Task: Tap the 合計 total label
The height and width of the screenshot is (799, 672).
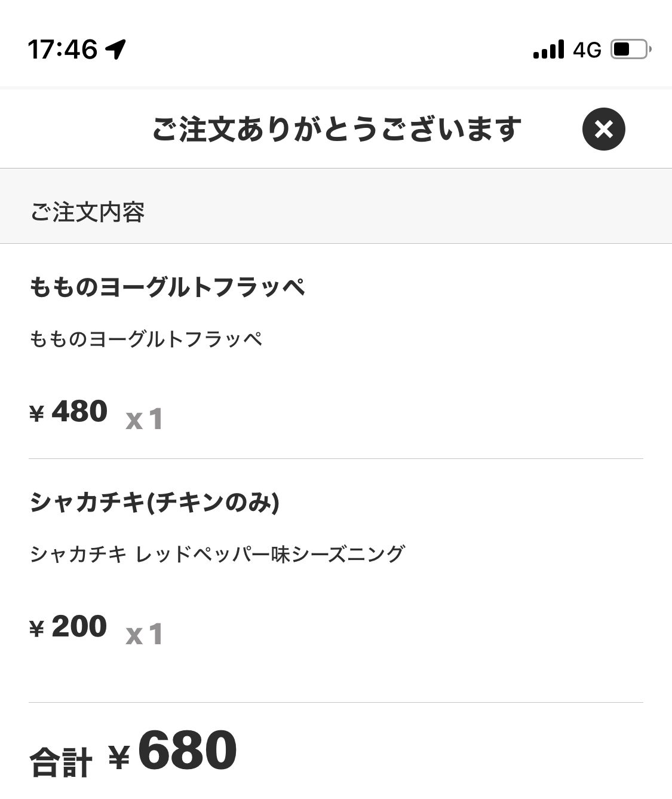Action: pyautogui.click(x=61, y=762)
